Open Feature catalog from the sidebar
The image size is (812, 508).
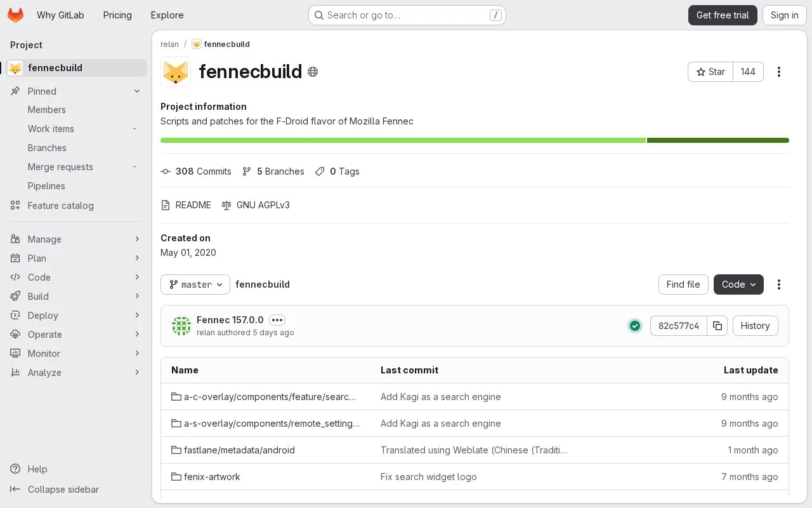click(x=76, y=206)
